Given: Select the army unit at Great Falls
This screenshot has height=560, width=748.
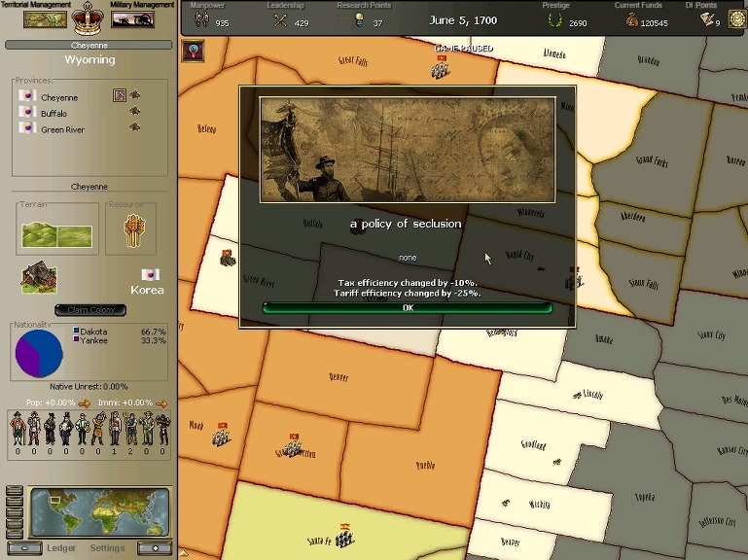Looking at the screenshot, I should [440, 67].
